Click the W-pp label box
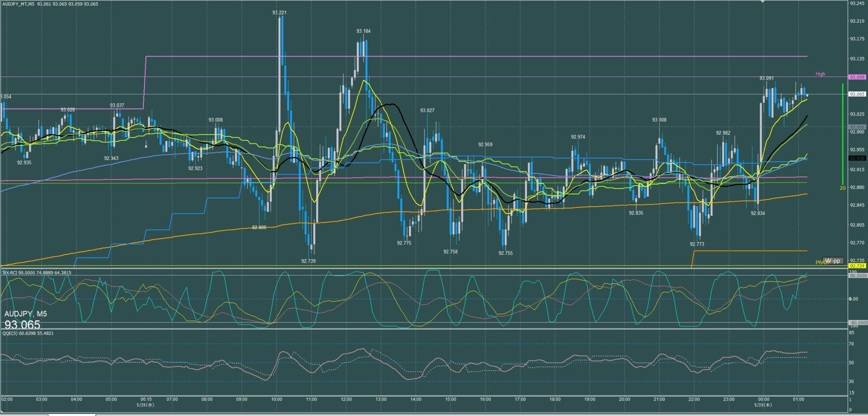Image resolution: width=868 pixels, height=416 pixels. coord(833,261)
